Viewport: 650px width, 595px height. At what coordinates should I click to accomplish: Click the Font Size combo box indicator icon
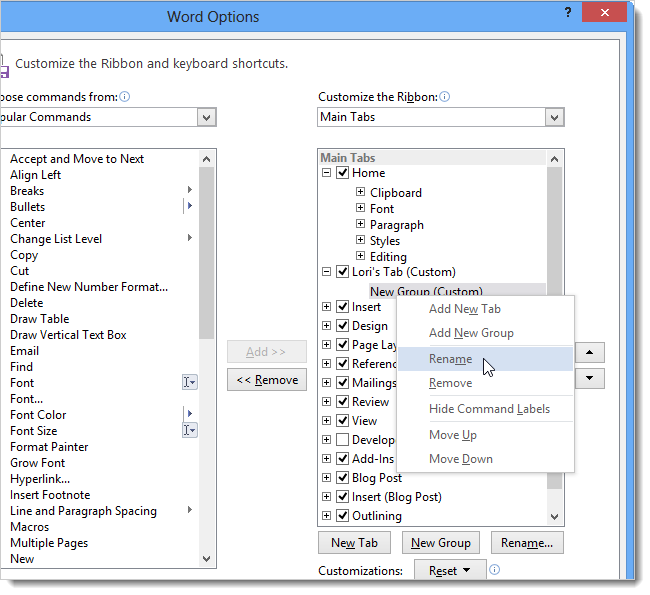pyautogui.click(x=189, y=430)
